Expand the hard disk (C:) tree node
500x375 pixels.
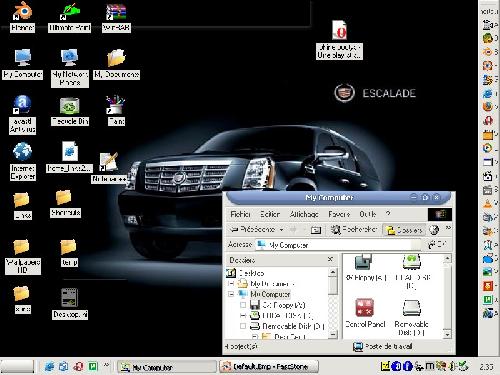point(243,315)
